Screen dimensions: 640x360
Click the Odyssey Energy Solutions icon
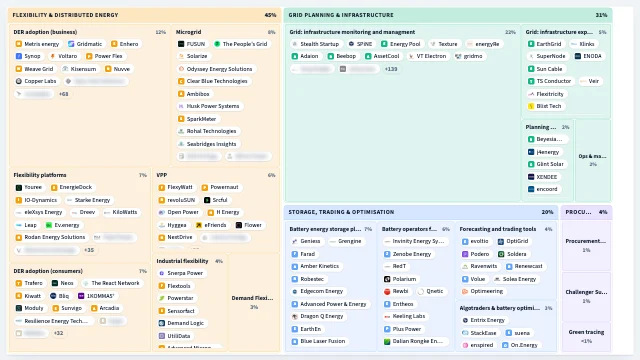[x=181, y=69]
